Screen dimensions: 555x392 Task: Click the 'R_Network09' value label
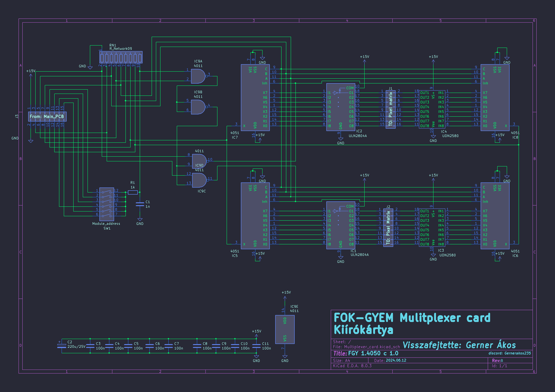(x=121, y=49)
